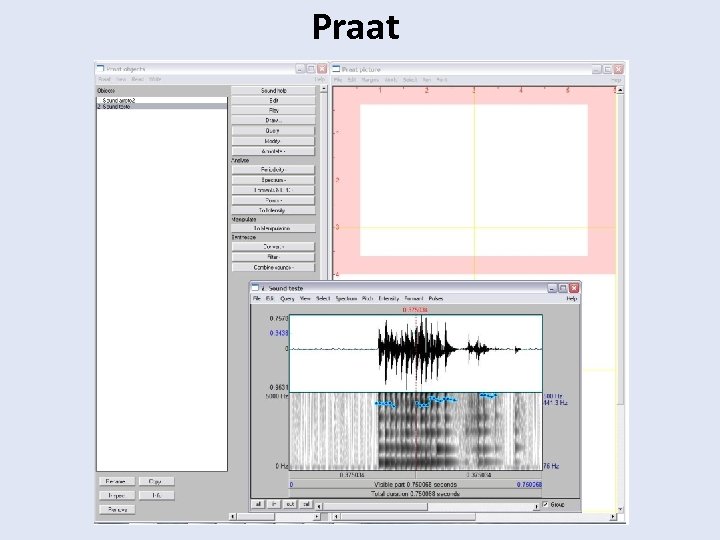Click the Inspect button below objects list
This screenshot has height=540, width=720.
[117, 495]
